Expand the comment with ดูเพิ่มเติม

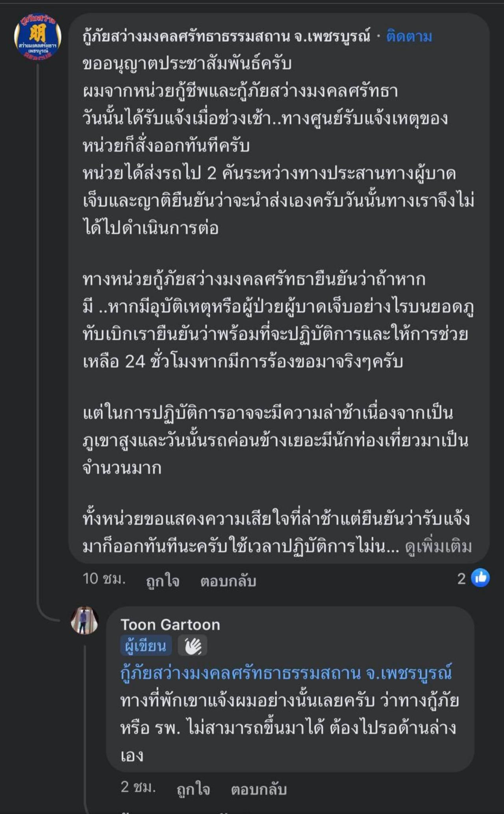438,546
